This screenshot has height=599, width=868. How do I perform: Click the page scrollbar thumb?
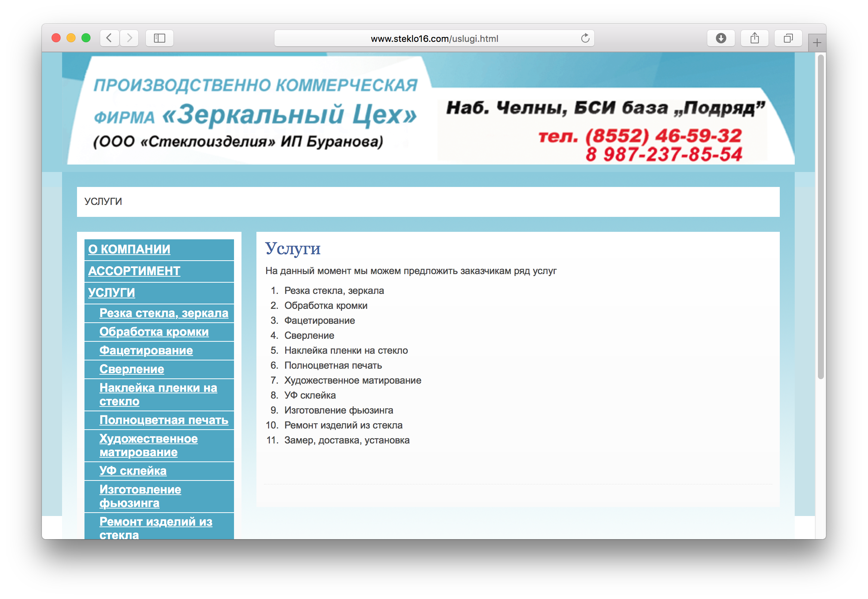pos(821,216)
